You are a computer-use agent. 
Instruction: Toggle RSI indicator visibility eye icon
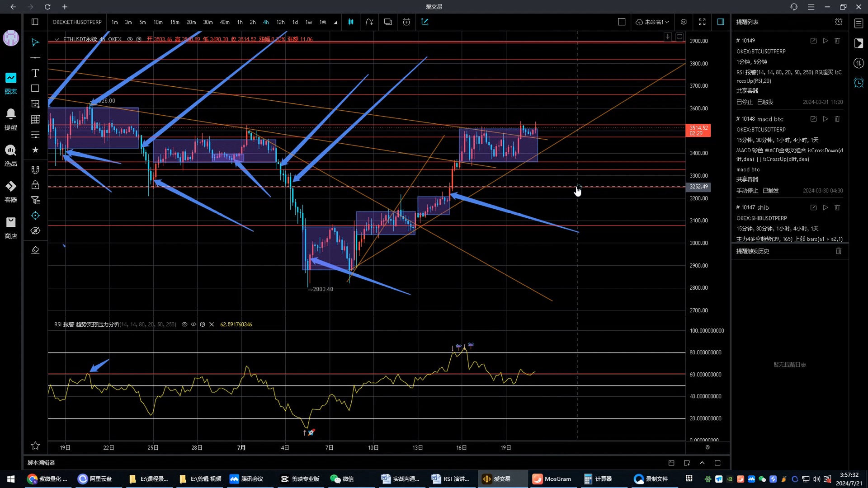click(184, 324)
